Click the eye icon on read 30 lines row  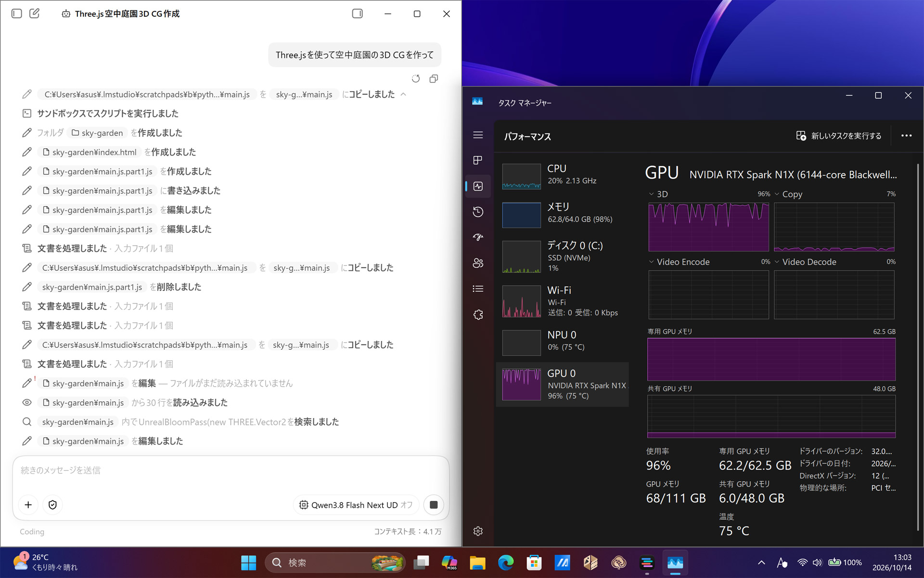click(x=27, y=403)
